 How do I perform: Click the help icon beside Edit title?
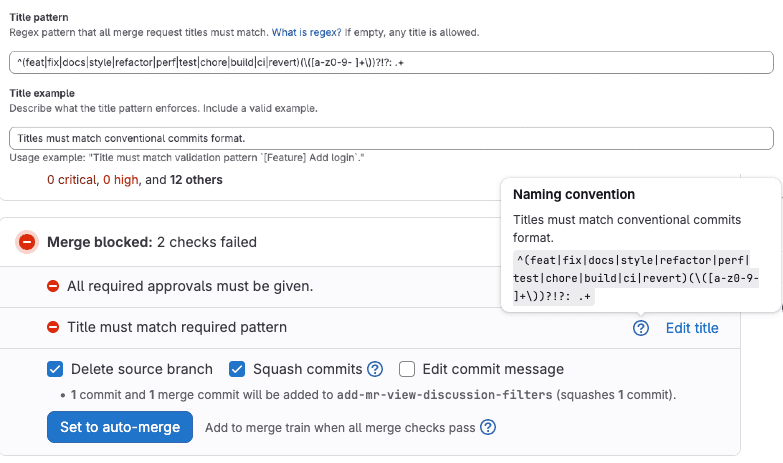pos(641,328)
